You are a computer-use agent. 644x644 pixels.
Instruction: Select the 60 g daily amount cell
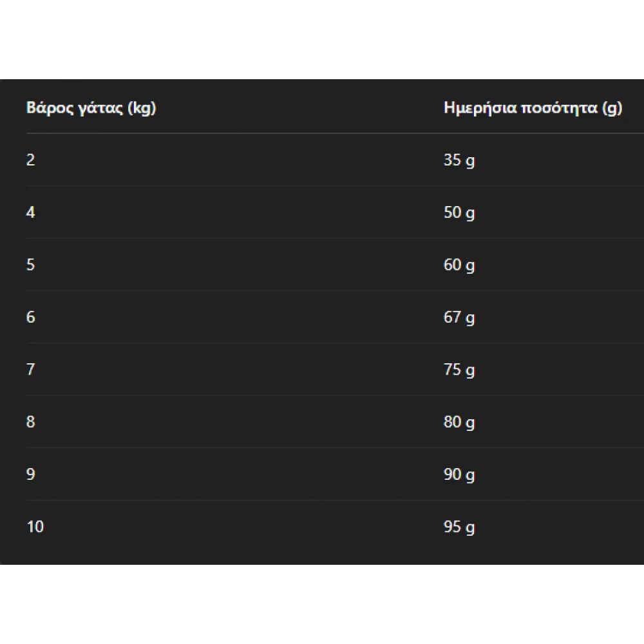[x=459, y=265]
